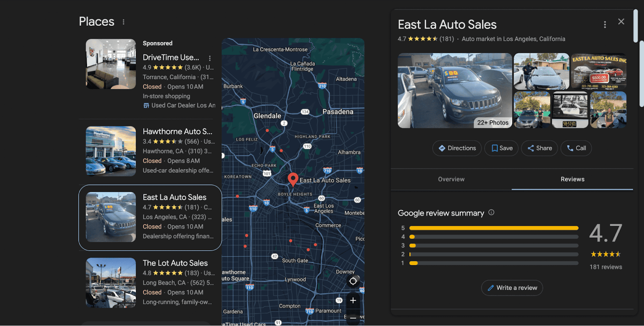The height and width of the screenshot is (326, 644).
Task: Close the East La Auto Sales panel
Action: click(621, 22)
